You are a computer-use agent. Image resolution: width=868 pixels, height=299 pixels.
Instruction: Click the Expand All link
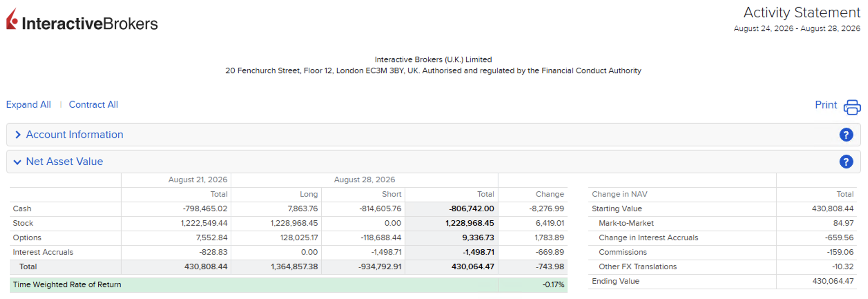click(29, 105)
